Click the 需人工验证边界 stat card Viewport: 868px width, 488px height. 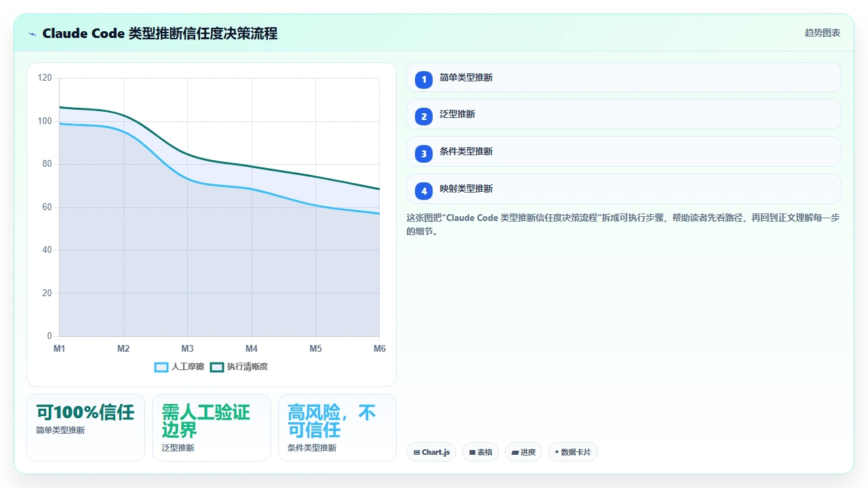[x=212, y=428]
